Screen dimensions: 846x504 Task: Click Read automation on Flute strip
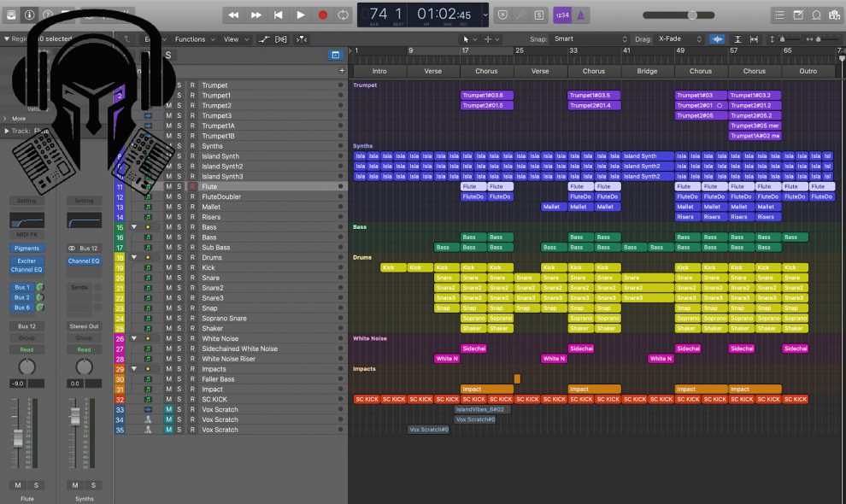point(26,349)
